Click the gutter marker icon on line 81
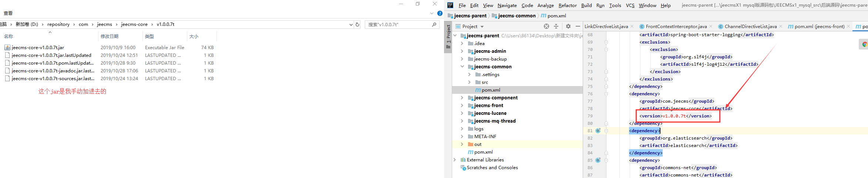 point(598,131)
